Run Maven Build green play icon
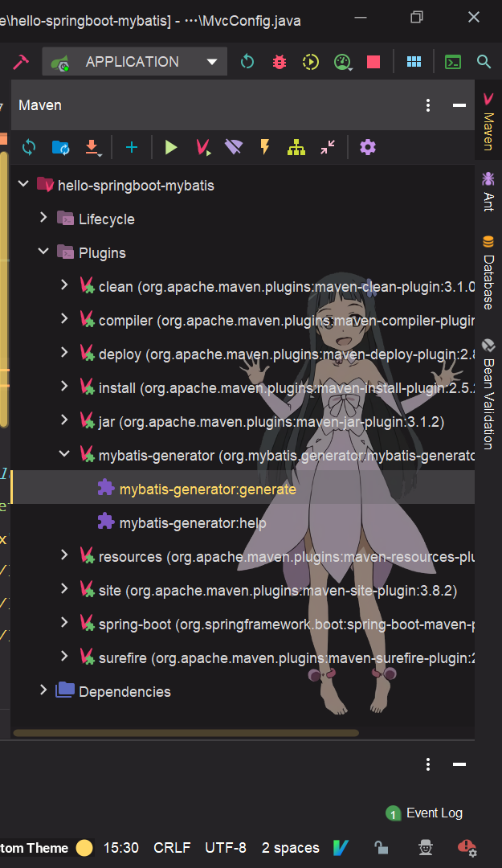 pyautogui.click(x=171, y=147)
